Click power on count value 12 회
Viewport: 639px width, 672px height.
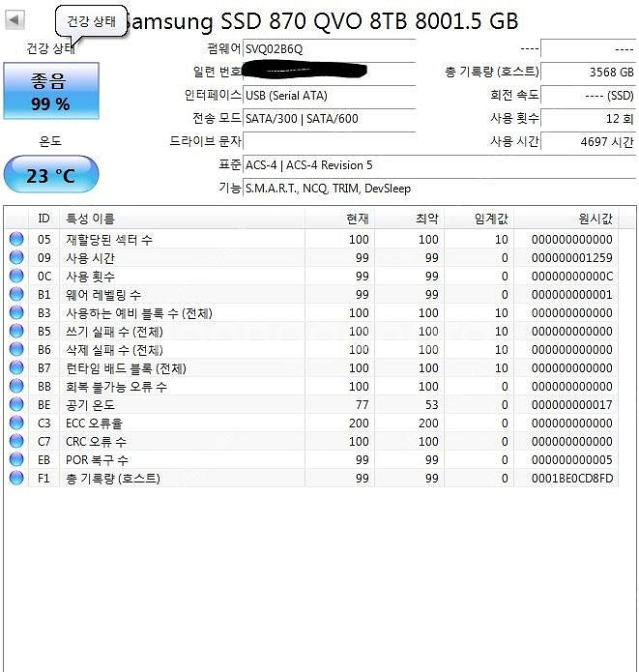tap(589, 118)
